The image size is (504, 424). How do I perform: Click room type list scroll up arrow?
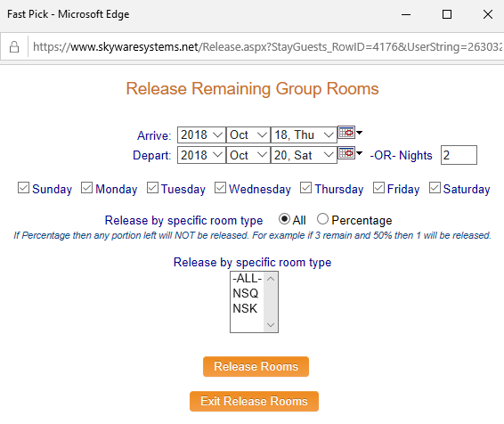[x=271, y=279]
